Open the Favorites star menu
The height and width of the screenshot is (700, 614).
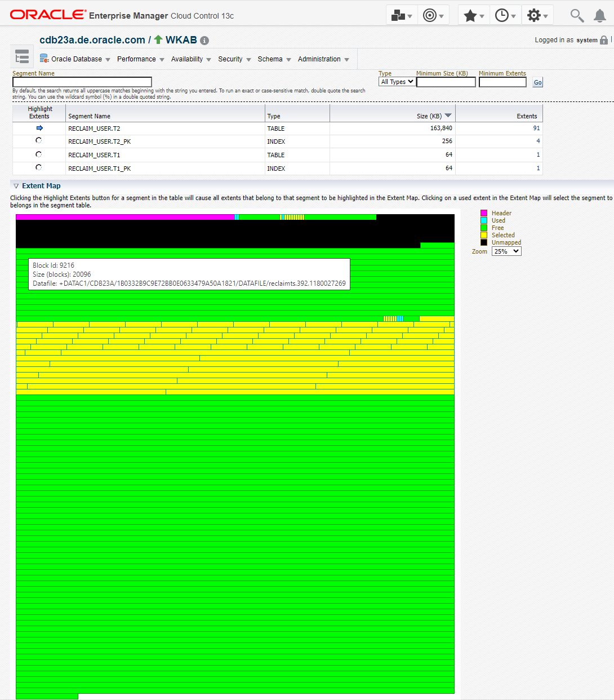coord(474,15)
